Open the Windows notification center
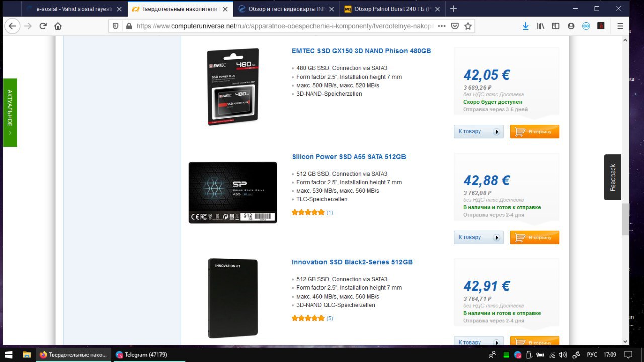Image resolution: width=644 pixels, height=362 pixels. click(x=628, y=355)
